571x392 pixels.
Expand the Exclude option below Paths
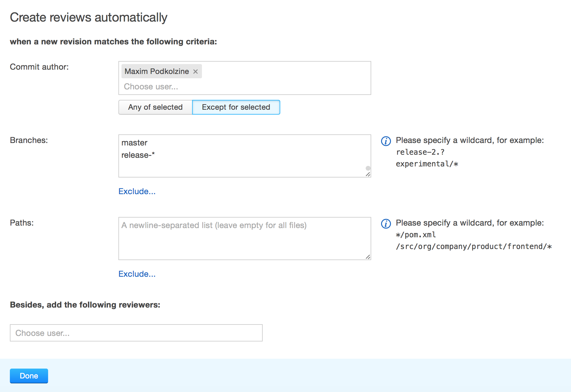[x=137, y=274]
